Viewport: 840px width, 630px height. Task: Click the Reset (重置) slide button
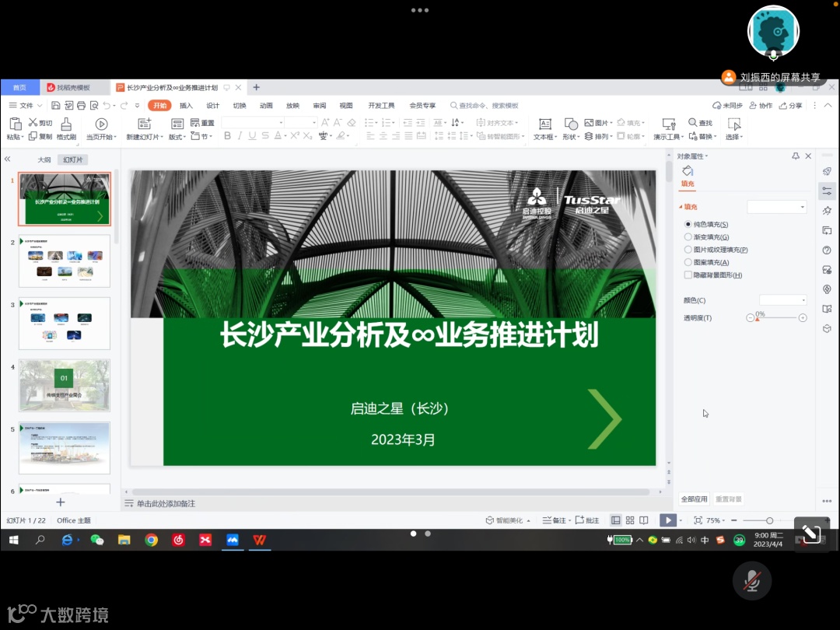(202, 123)
